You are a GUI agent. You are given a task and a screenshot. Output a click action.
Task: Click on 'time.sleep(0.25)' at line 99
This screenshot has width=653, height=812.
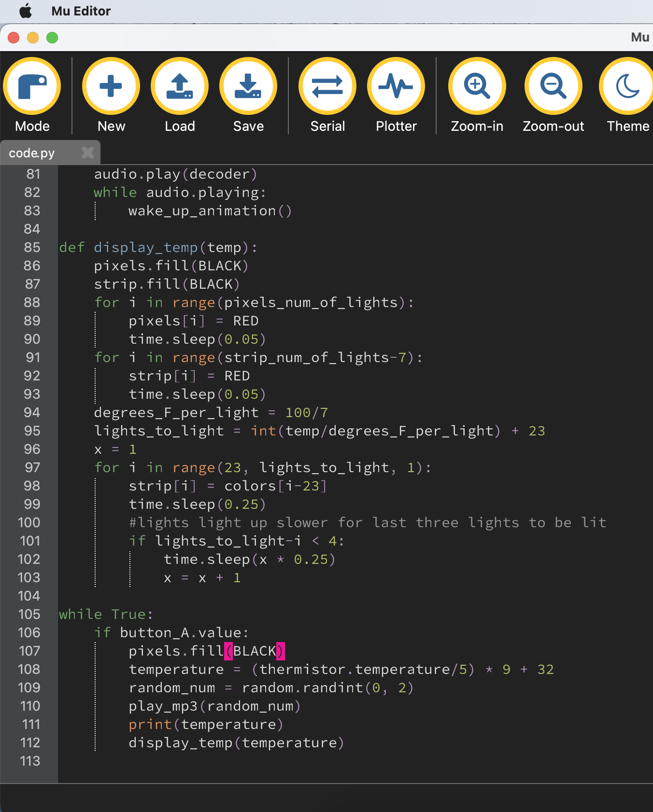coord(197,504)
